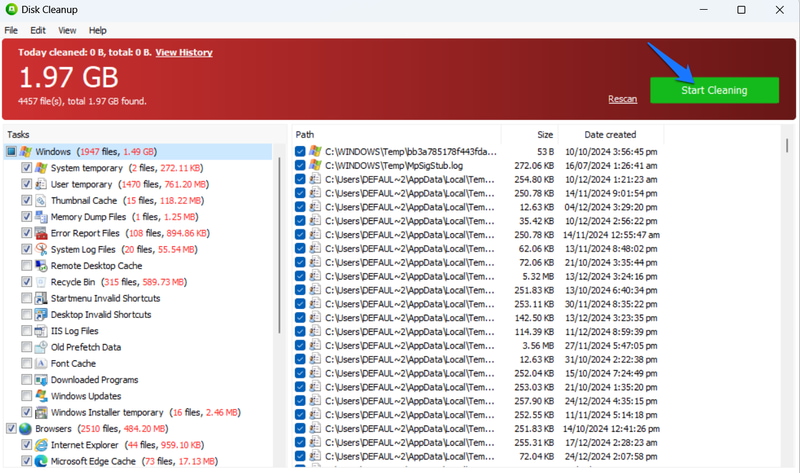Select the Downloaded Programs label text
The image size is (800, 473).
click(94, 380)
